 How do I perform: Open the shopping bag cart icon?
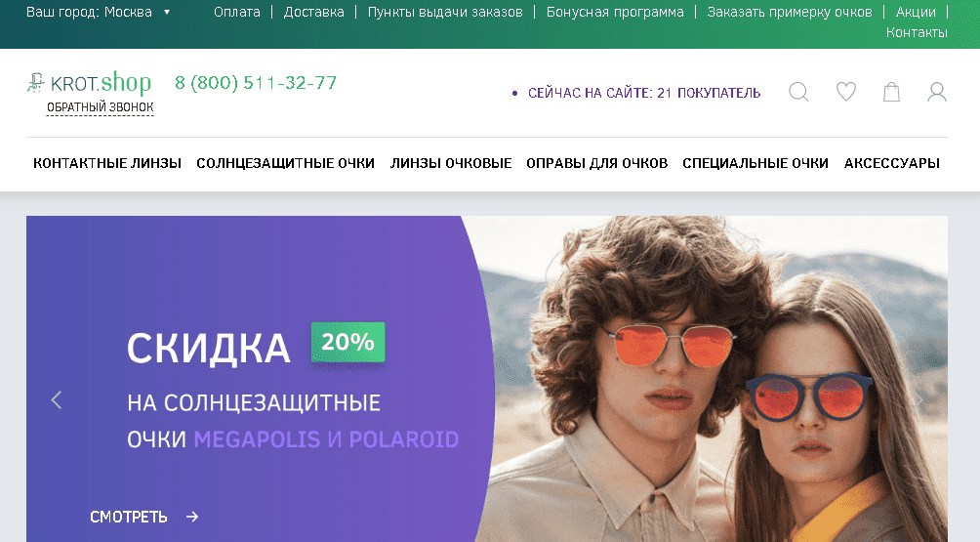pos(891,92)
